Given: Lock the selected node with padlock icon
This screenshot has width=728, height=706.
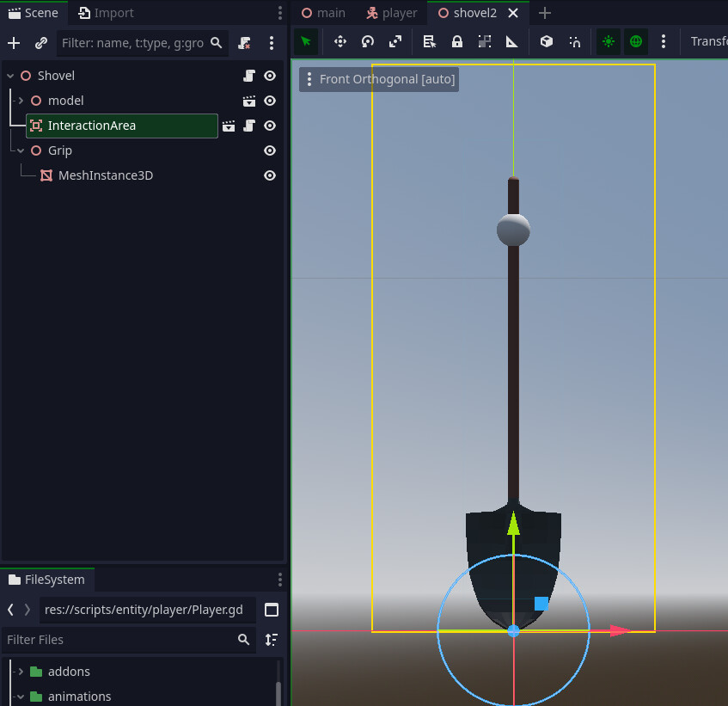Looking at the screenshot, I should tap(457, 41).
